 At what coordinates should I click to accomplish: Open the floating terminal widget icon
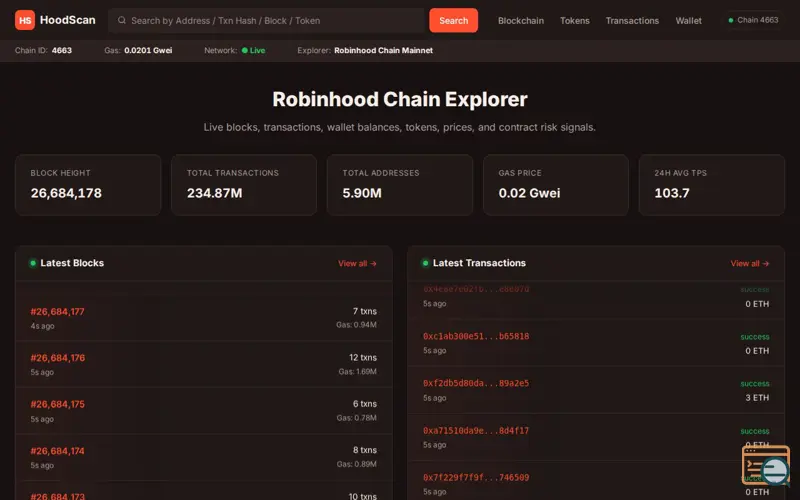[x=765, y=465]
